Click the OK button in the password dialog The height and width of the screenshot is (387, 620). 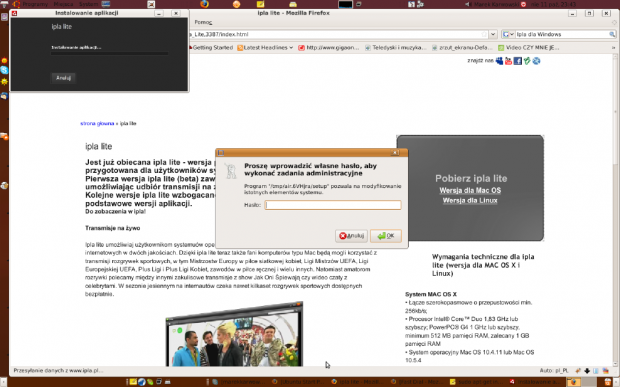386,236
